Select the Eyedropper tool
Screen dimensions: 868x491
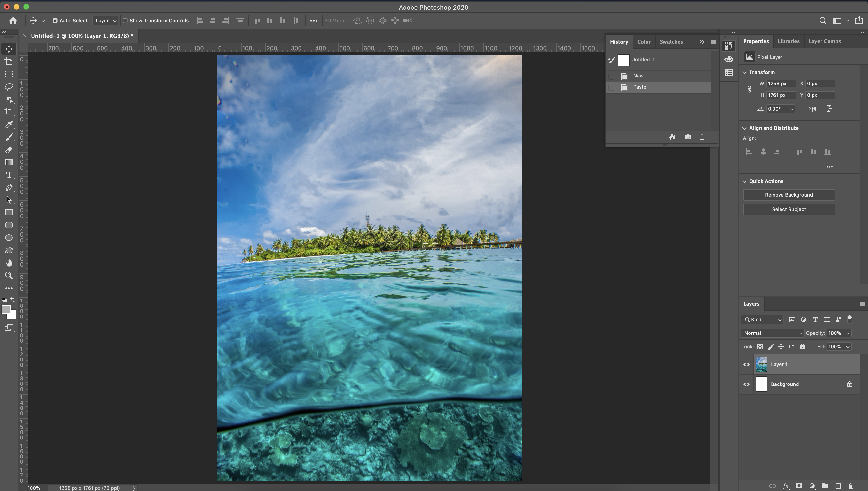click(9, 124)
